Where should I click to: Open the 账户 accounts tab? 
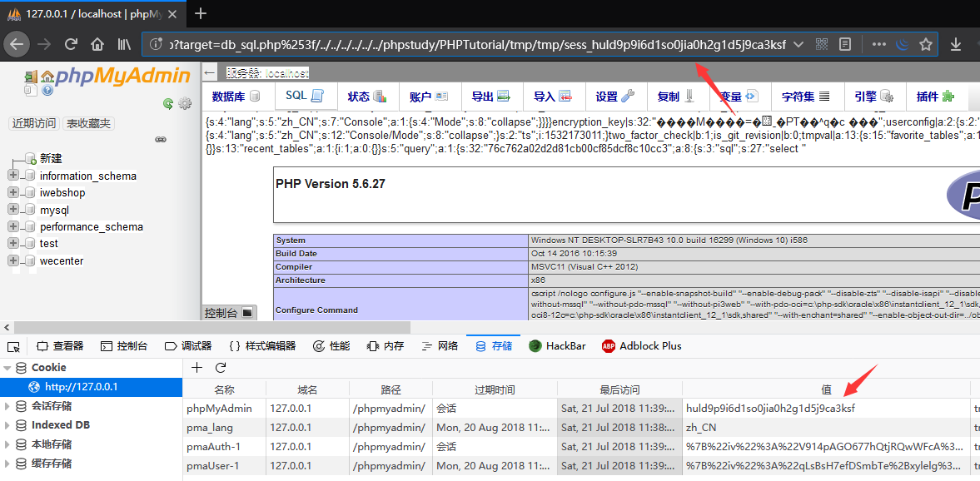(x=429, y=97)
